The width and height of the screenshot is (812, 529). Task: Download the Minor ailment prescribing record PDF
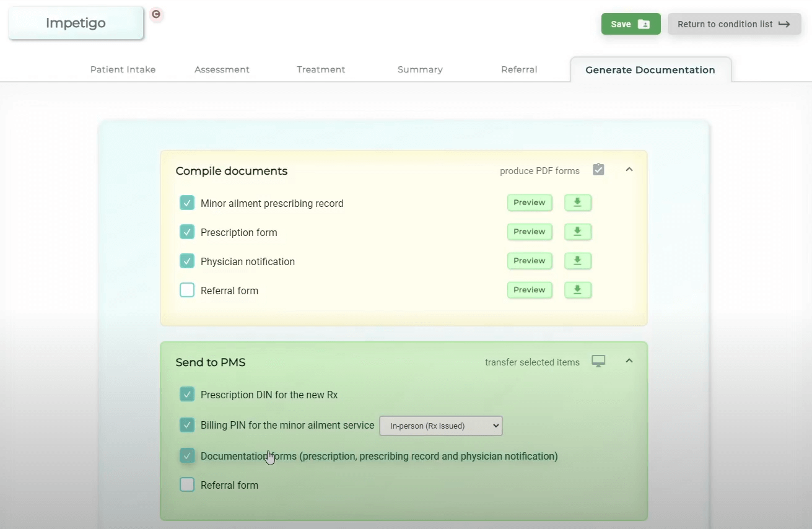(x=577, y=203)
